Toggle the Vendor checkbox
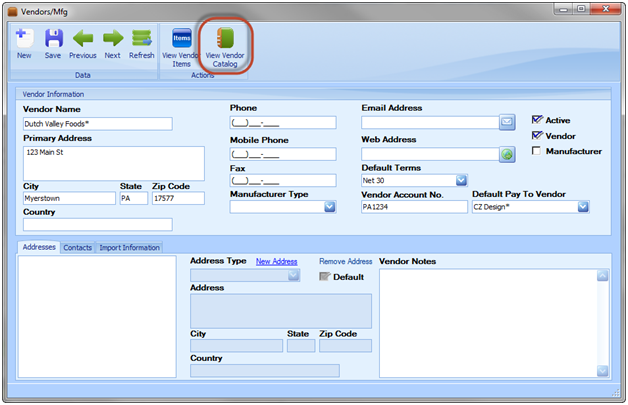The height and width of the screenshot is (405, 628). pyautogui.click(x=538, y=135)
